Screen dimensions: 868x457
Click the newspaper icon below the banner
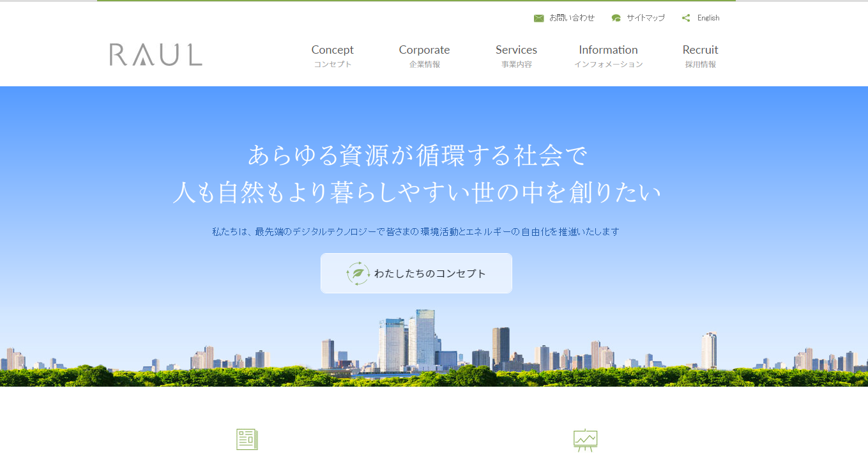coord(247,439)
